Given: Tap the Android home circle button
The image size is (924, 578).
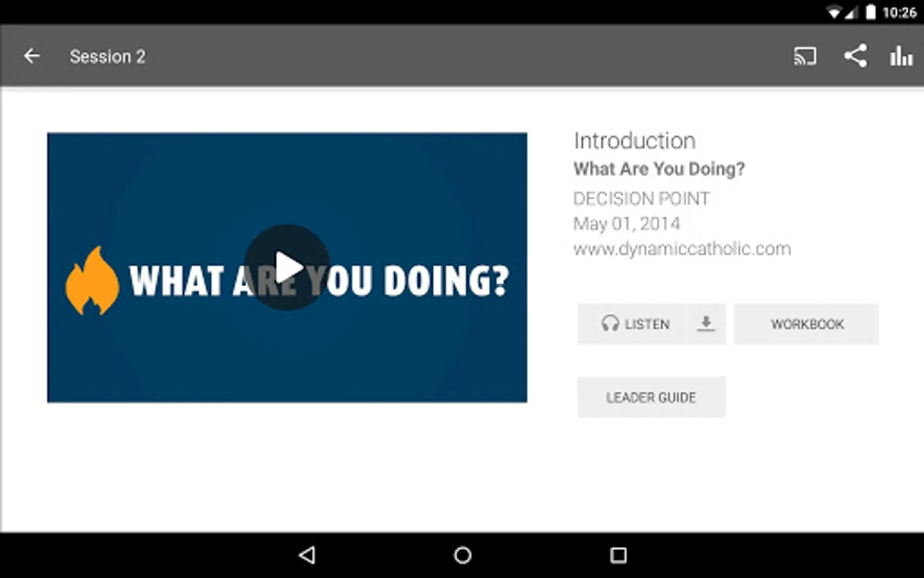Looking at the screenshot, I should [x=463, y=555].
